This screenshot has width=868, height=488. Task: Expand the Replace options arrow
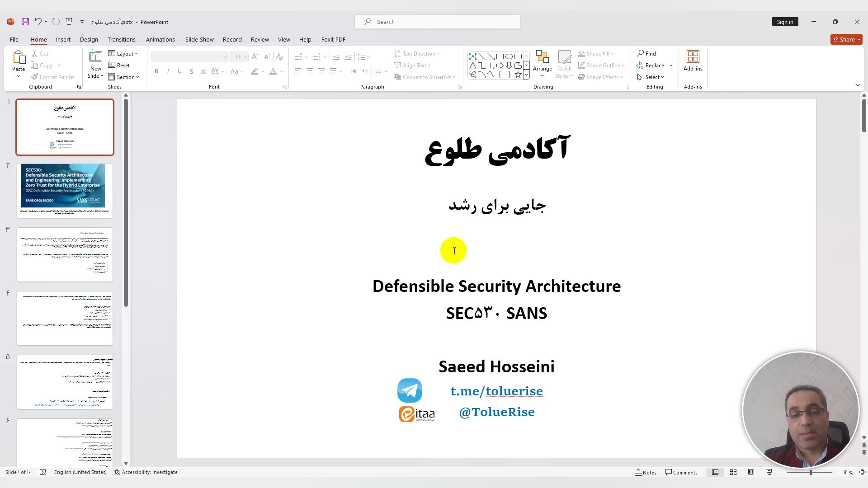[671, 65]
